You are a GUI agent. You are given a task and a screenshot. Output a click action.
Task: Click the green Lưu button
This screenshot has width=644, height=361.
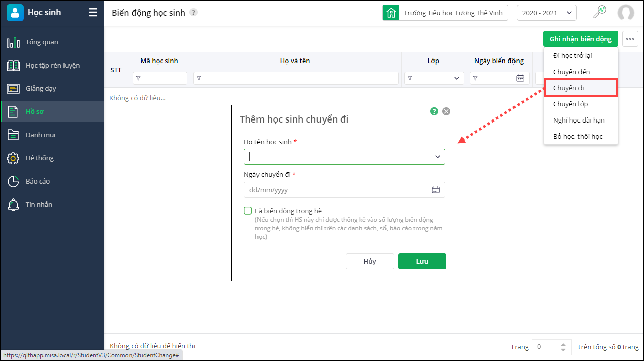pyautogui.click(x=422, y=261)
